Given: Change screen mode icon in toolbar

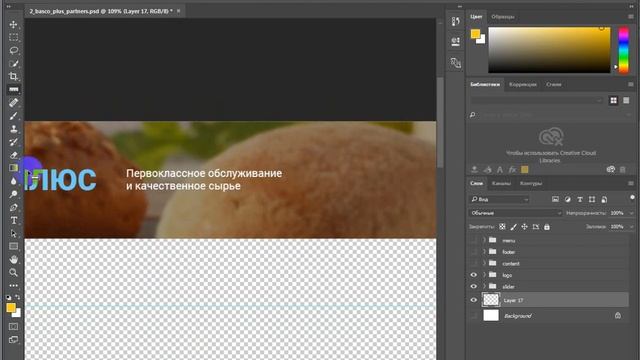Looking at the screenshot, I should pos(13,340).
